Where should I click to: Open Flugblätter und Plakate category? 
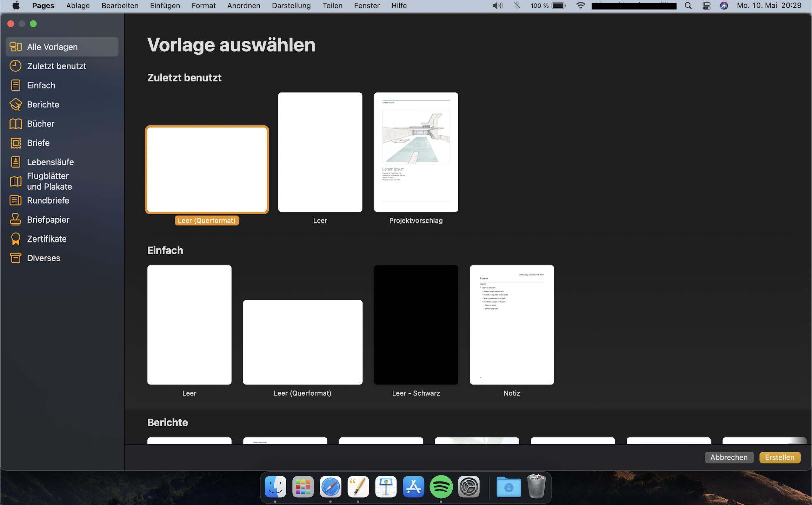pyautogui.click(x=49, y=181)
